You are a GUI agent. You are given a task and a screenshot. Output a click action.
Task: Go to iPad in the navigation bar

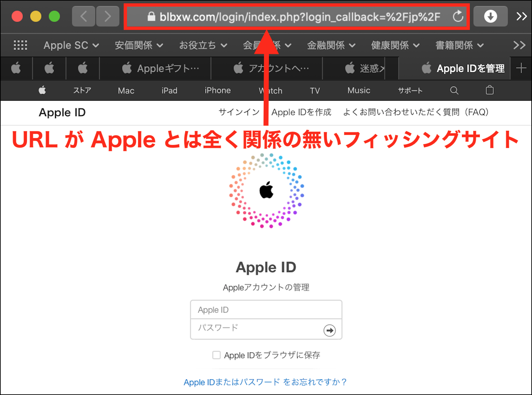[x=170, y=90]
